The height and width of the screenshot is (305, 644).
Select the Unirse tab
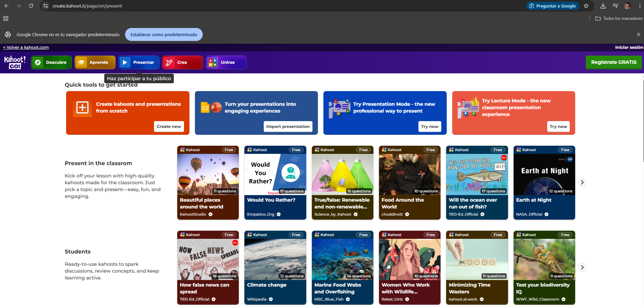click(226, 62)
